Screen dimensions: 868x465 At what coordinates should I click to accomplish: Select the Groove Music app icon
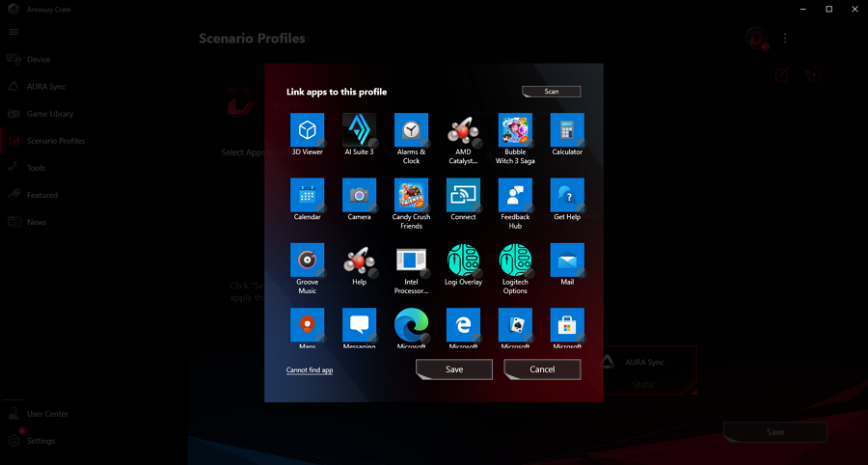point(308,260)
